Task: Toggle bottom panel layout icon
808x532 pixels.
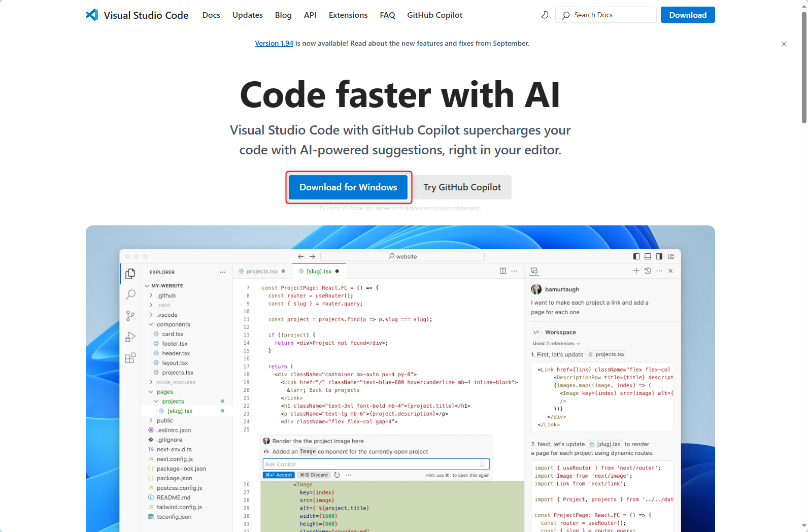Action: tap(648, 257)
